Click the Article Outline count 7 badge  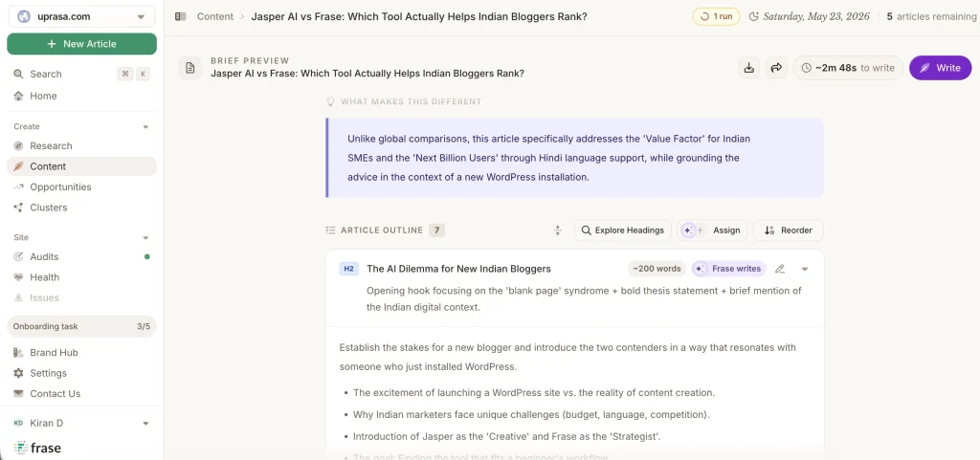(x=436, y=230)
